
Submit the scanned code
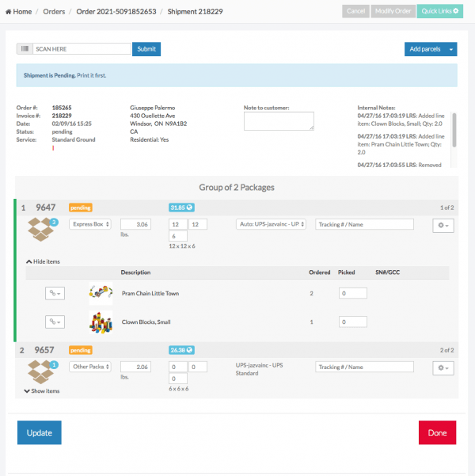point(146,49)
